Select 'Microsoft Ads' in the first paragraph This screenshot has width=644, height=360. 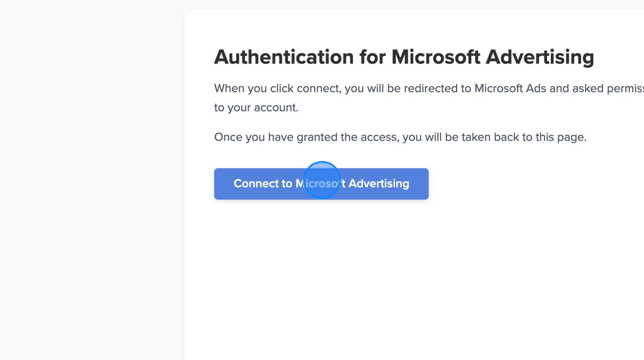tap(511, 88)
